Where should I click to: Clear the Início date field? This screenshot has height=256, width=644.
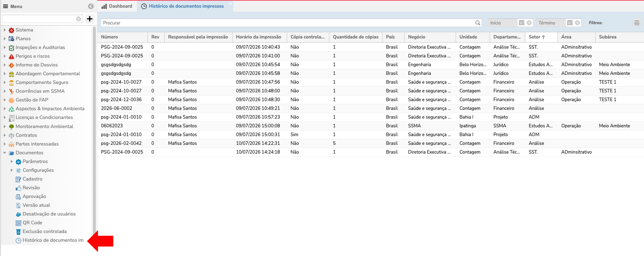529,23
